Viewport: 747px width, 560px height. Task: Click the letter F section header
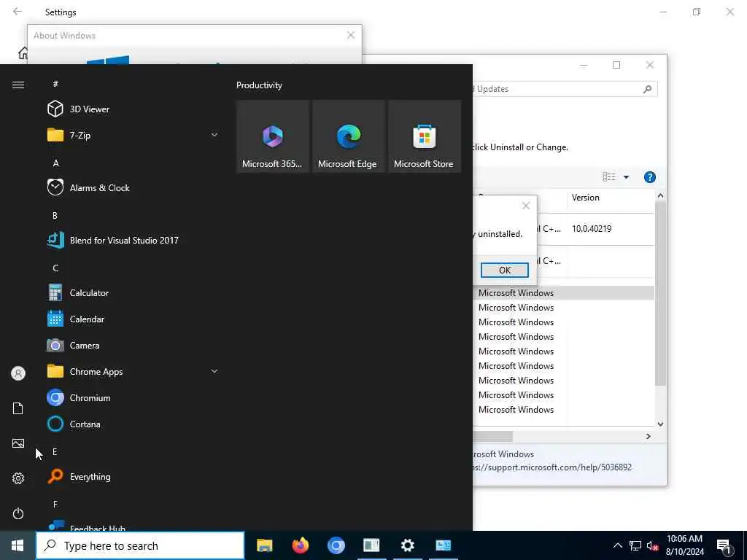point(55,504)
